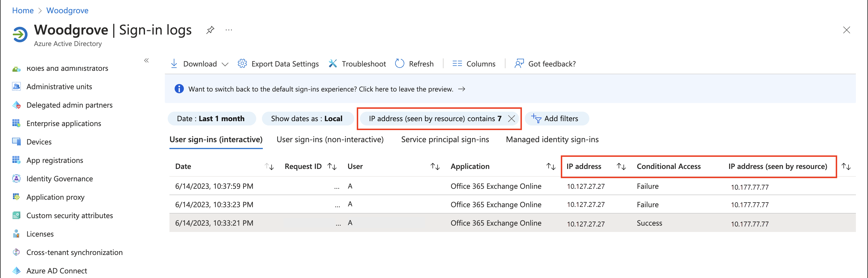Remove the IP address contains filter
Image resolution: width=868 pixels, height=278 pixels.
[511, 119]
